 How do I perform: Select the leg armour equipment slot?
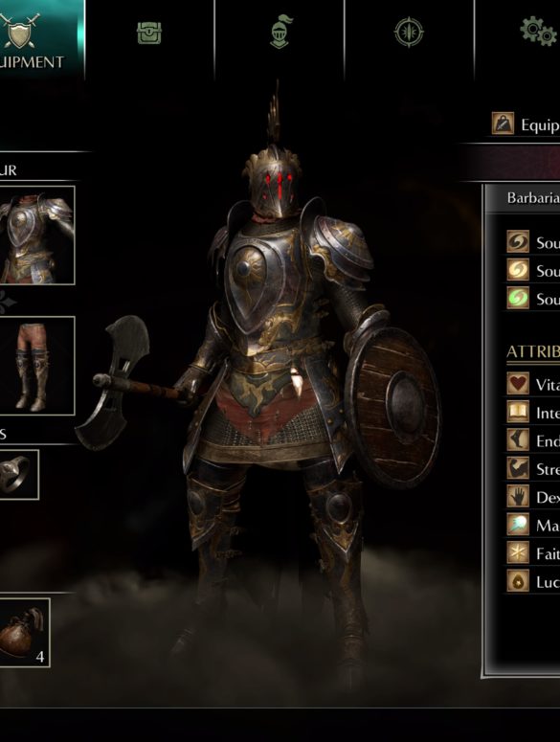click(x=37, y=366)
